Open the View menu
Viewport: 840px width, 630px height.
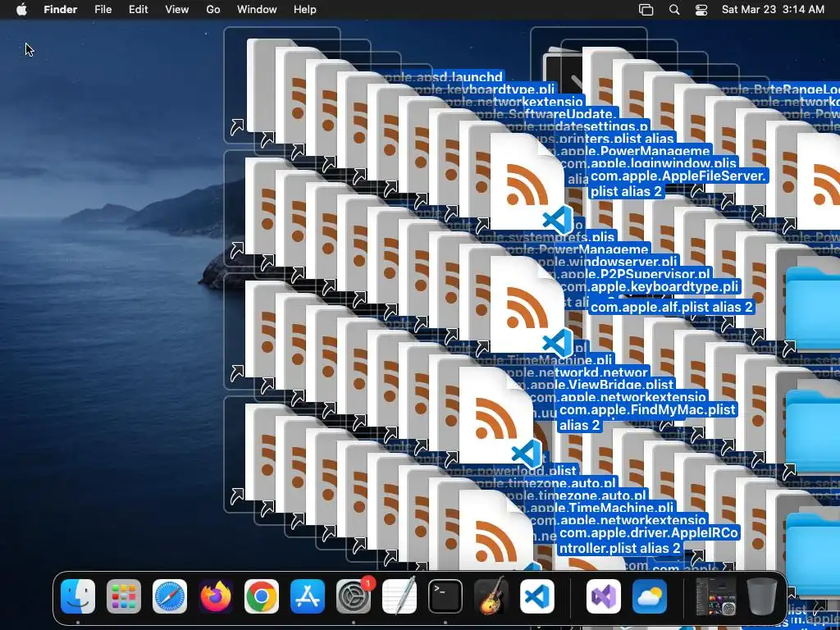(x=177, y=9)
